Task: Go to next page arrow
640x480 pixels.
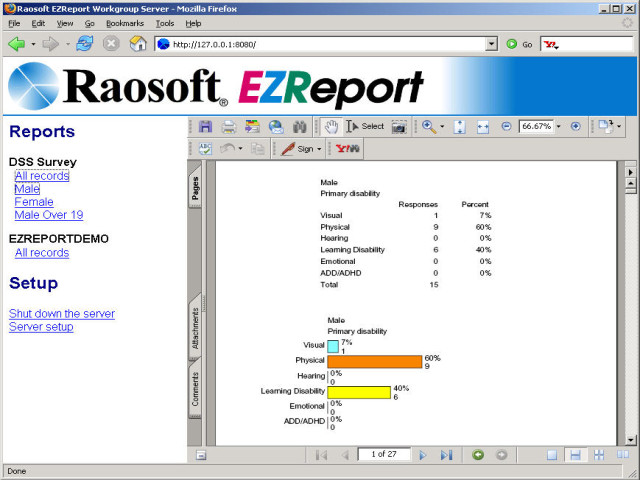Action: coord(423,455)
